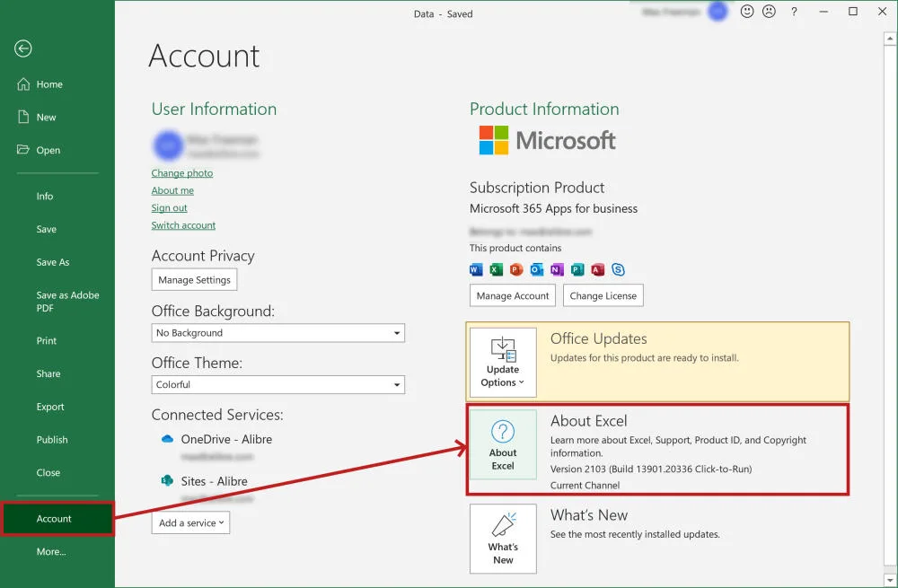This screenshot has width=898, height=588.
Task: Click the Manage Settings button
Action: (x=194, y=279)
